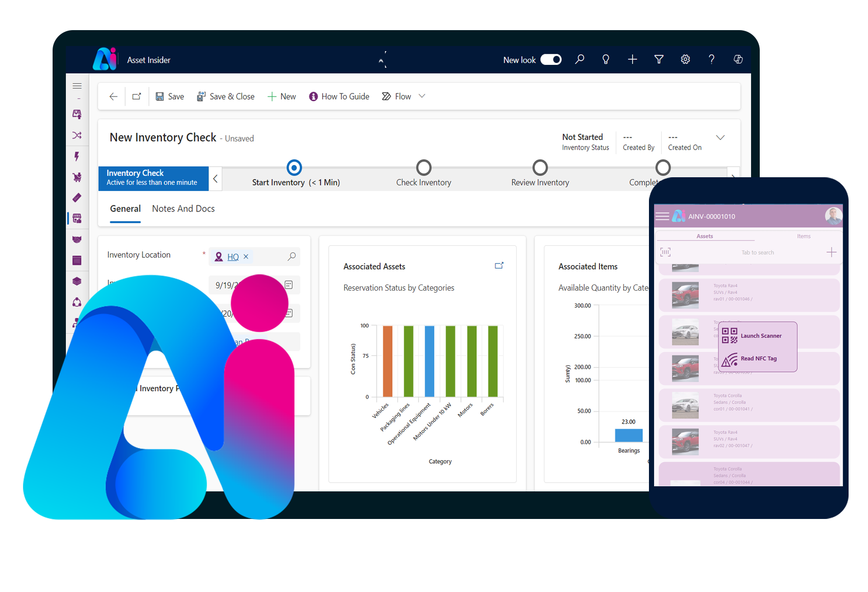Open the cart download sidebar icon

coord(77,177)
